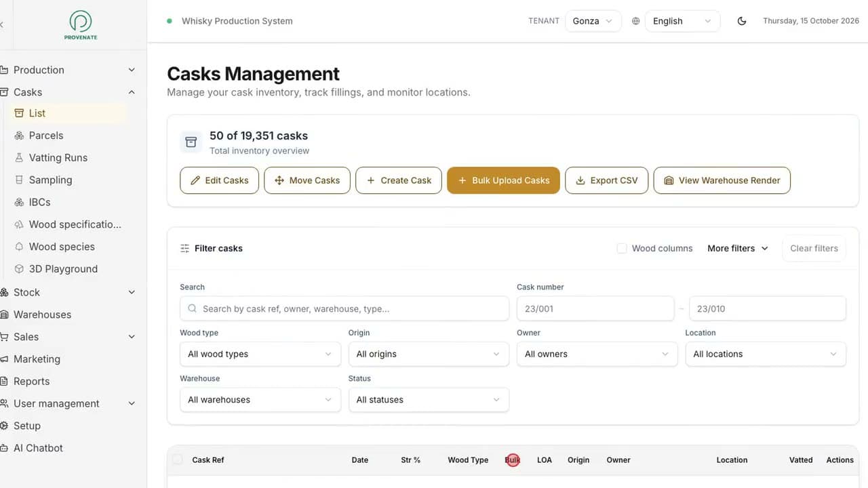Select the List item under Casks
868x488 pixels.
68,113
